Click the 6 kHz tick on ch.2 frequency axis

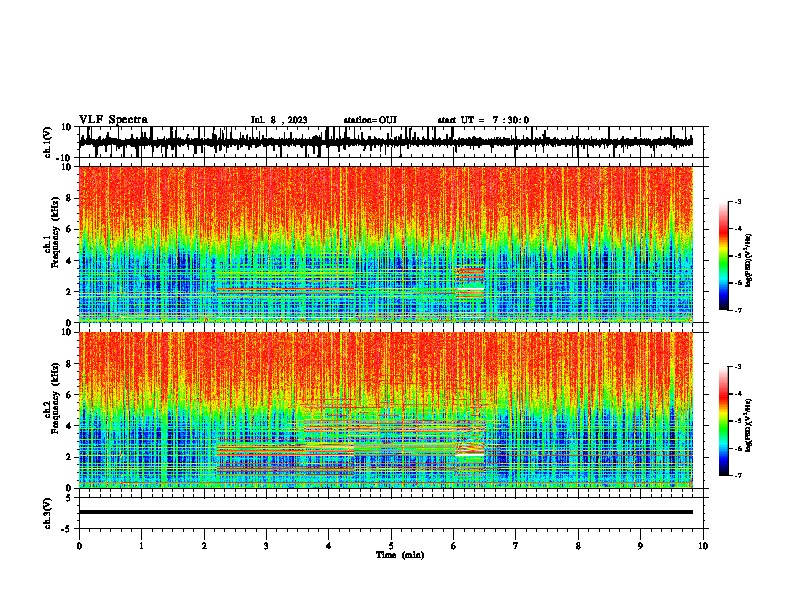coord(69,395)
